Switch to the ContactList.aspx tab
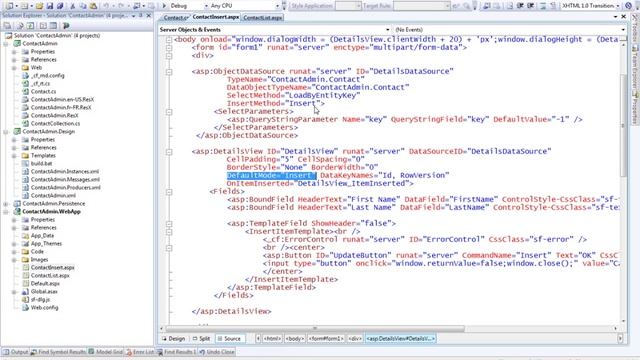Image resolution: width=640 pixels, height=360 pixels. pyautogui.click(x=262, y=18)
